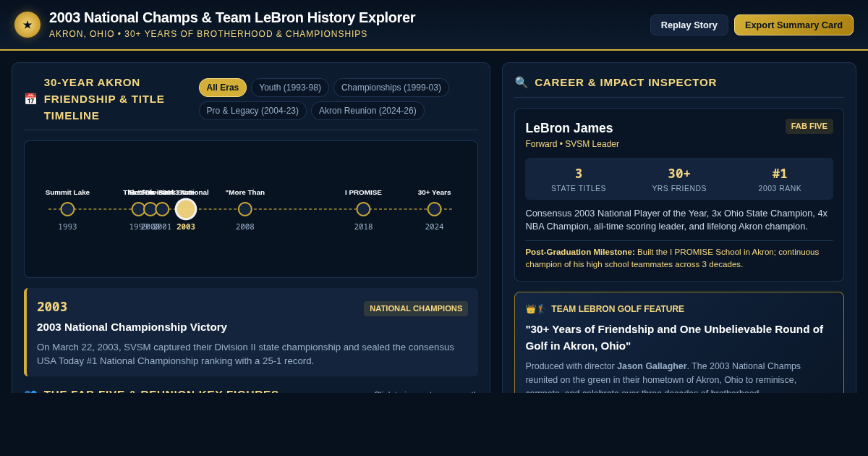
Task: Open Akron Reunion (2024-26) era
Action: 367,111
